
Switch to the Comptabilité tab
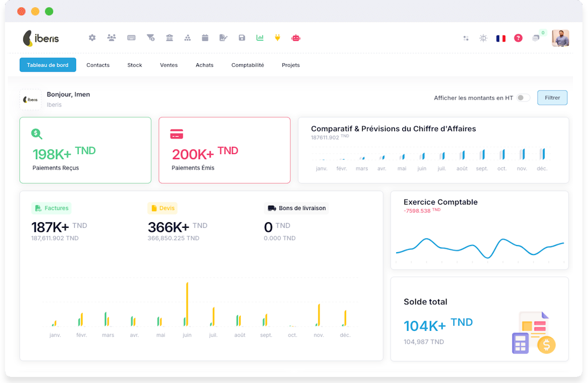click(x=247, y=65)
